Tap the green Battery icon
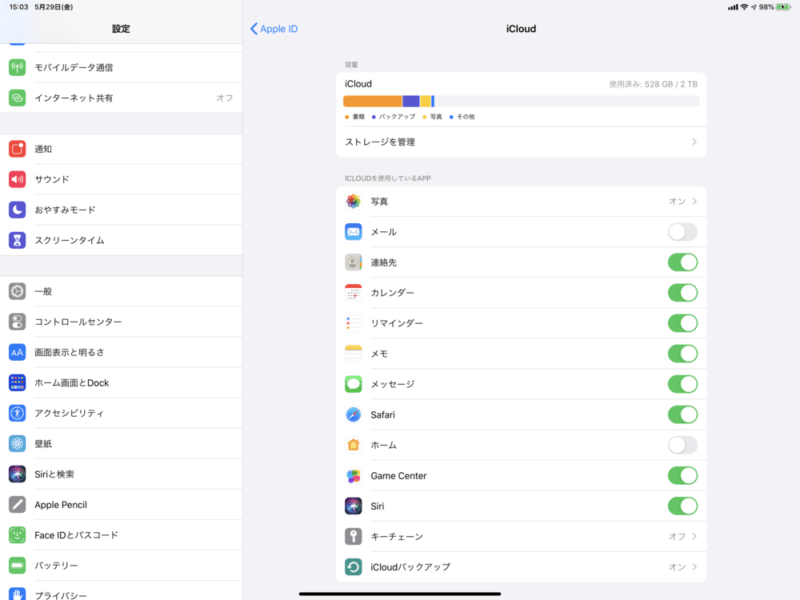 (x=17, y=566)
